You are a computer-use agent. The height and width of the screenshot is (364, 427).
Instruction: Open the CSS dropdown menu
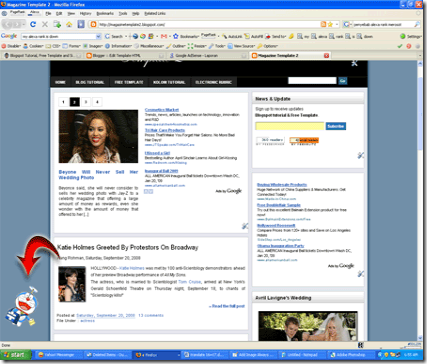53,46
